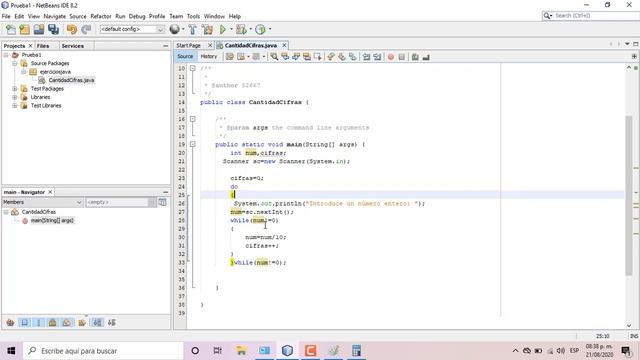
Task: Click the Undo toolbar icon
Action: click(x=72, y=29)
